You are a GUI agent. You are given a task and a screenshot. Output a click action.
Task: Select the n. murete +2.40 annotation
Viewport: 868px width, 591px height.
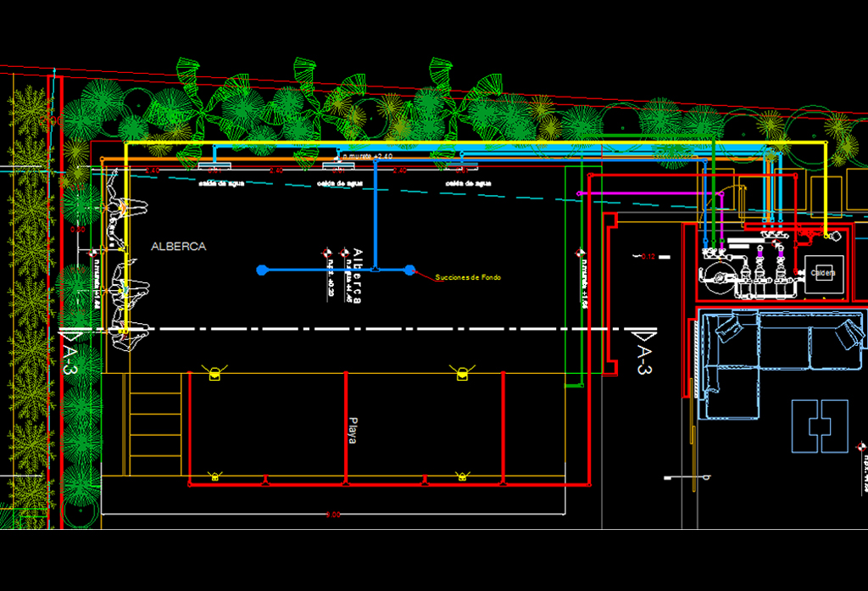[x=368, y=157]
